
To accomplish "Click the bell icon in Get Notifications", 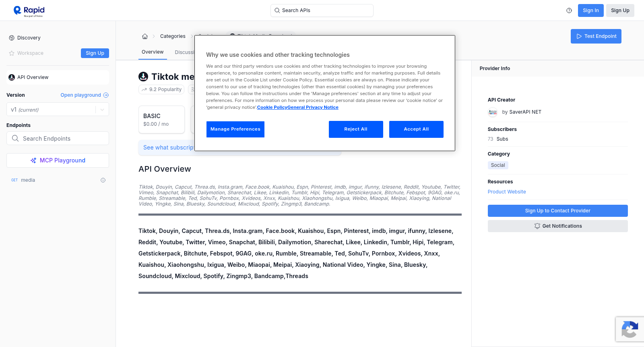I will pyautogui.click(x=537, y=226).
